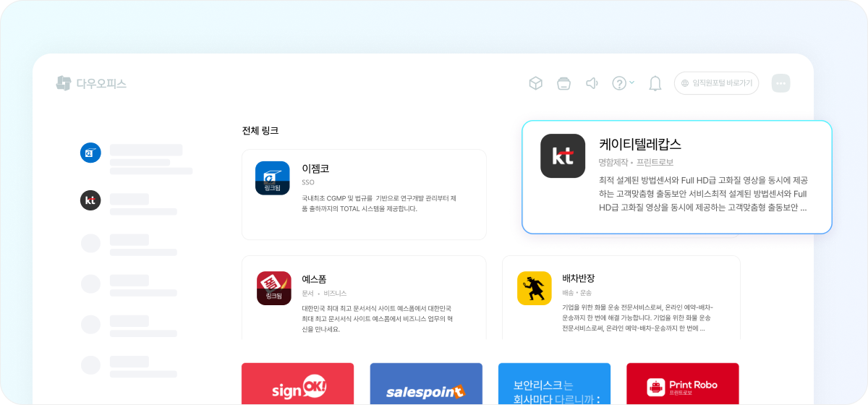Image resolution: width=868 pixels, height=405 pixels.
Task: Open the signOK banner thumbnail
Action: [x=298, y=384]
